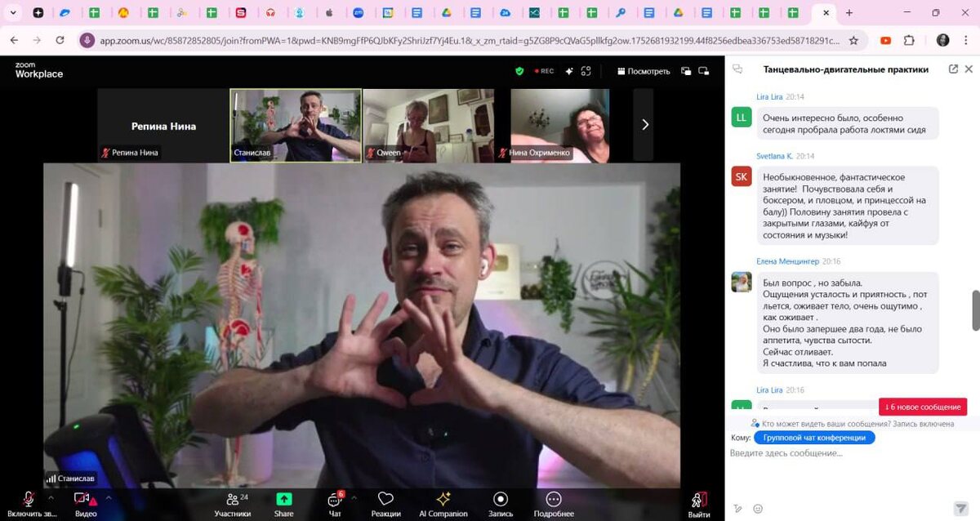Show next participants with gallery arrow

(644, 125)
